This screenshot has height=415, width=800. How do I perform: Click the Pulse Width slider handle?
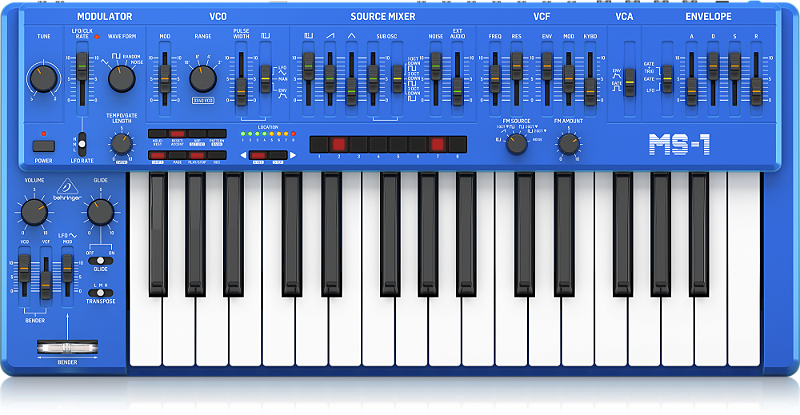(241, 92)
